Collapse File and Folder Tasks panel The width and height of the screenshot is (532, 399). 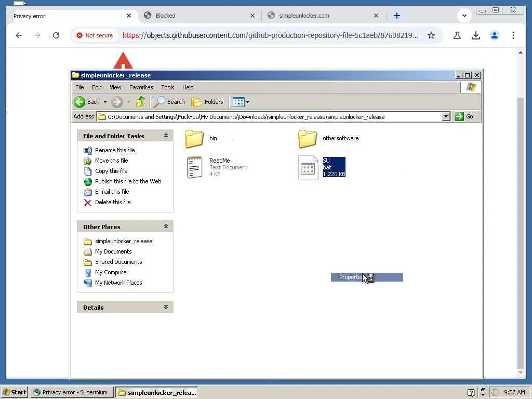pos(166,136)
